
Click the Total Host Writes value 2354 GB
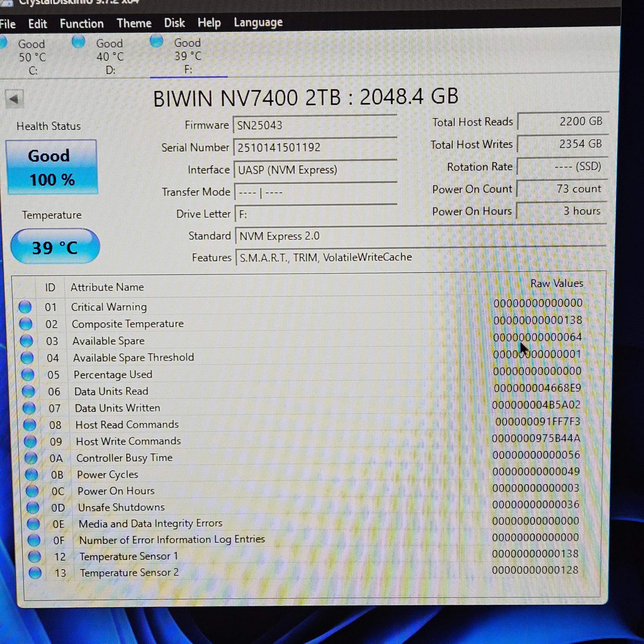[563, 144]
